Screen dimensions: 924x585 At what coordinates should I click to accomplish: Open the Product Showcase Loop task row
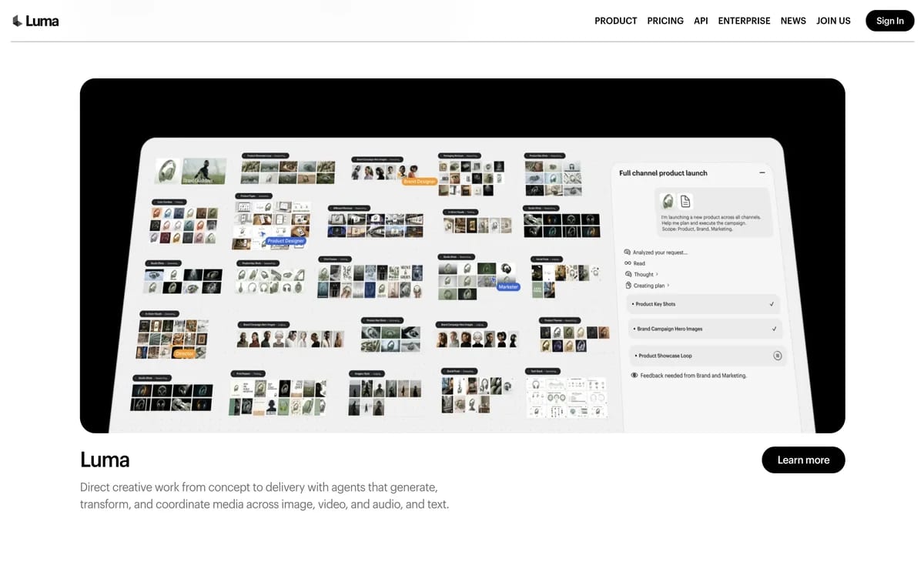point(707,356)
